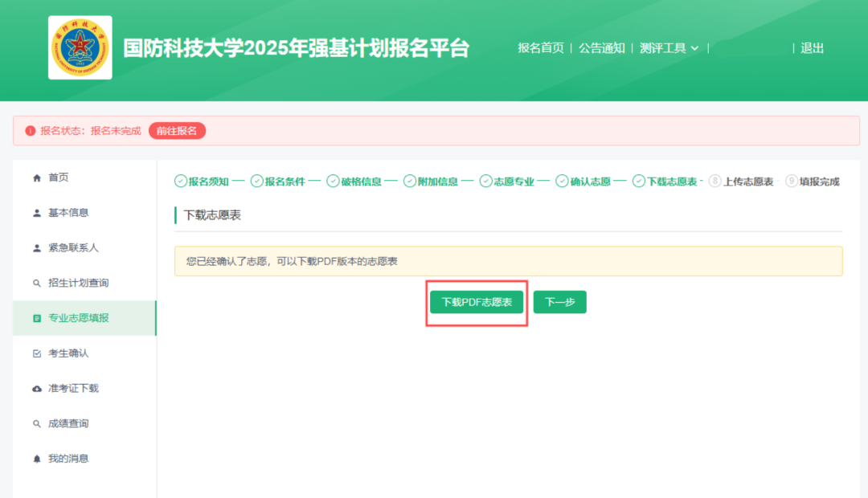This screenshot has width=868, height=498.
Task: Click the check circle of 报名条件 step
Action: point(257,182)
